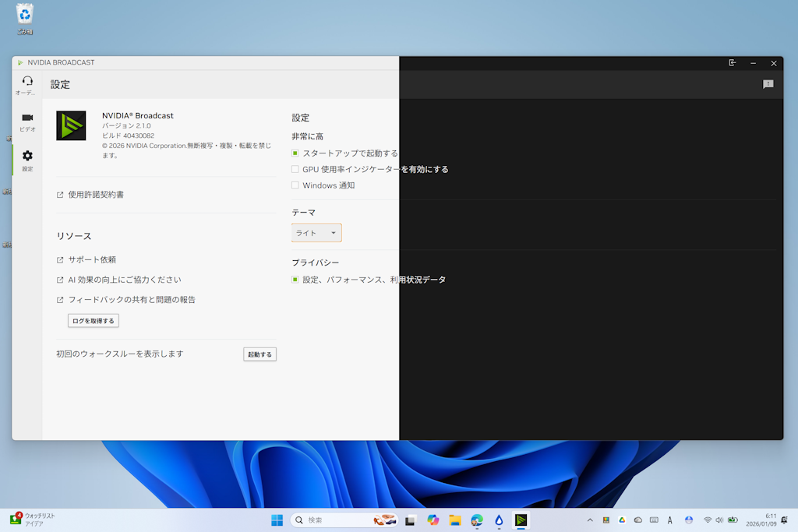The width and height of the screenshot is (798, 532).
Task: Click the NVIDIA Broadcast taskbar icon
Action: [x=520, y=520]
